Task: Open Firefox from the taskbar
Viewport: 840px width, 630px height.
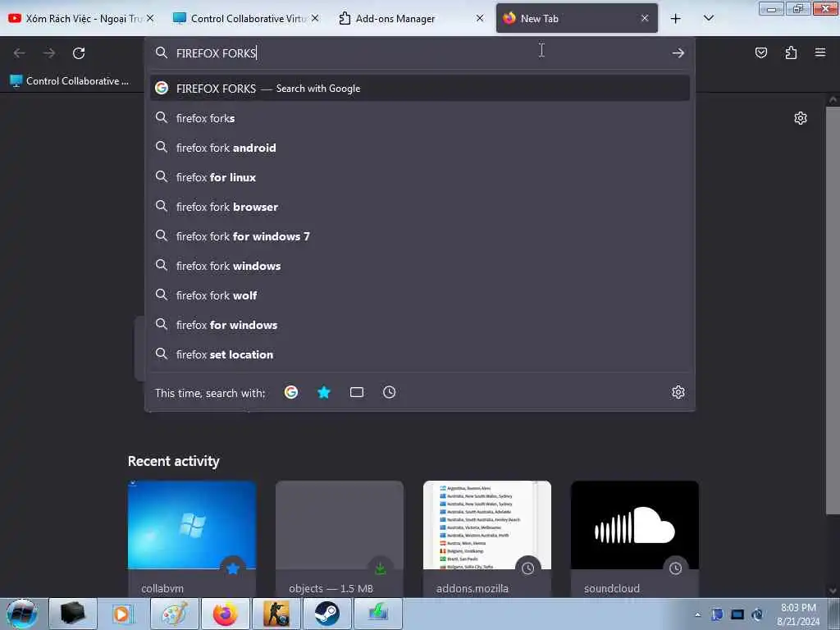Action: pos(226,614)
